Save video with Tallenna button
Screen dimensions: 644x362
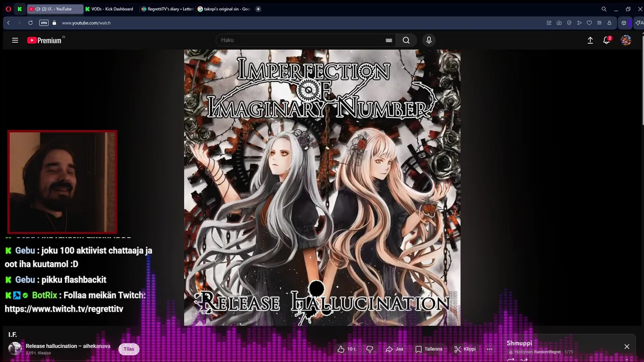tap(429, 349)
